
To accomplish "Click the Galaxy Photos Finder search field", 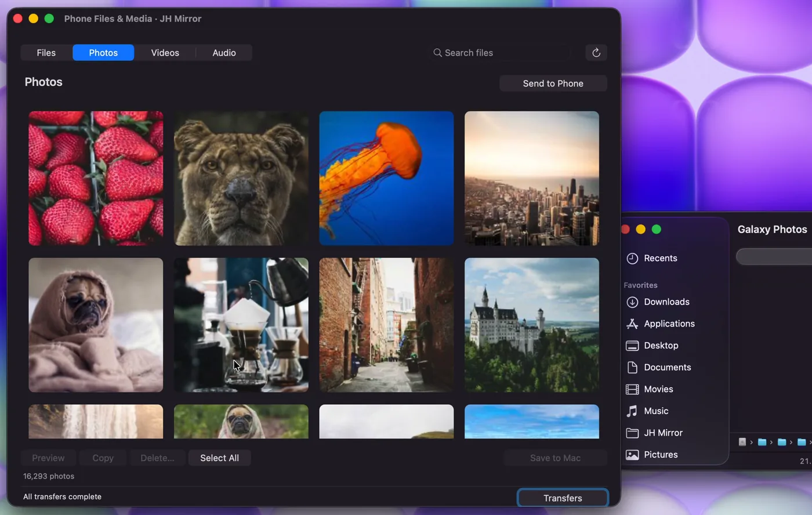I will (x=774, y=256).
